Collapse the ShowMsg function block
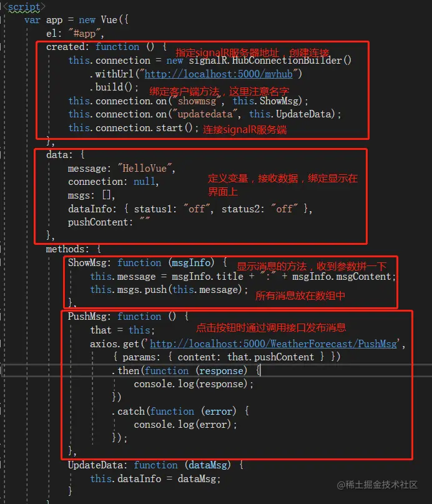This screenshot has height=504, width=432. point(1,262)
